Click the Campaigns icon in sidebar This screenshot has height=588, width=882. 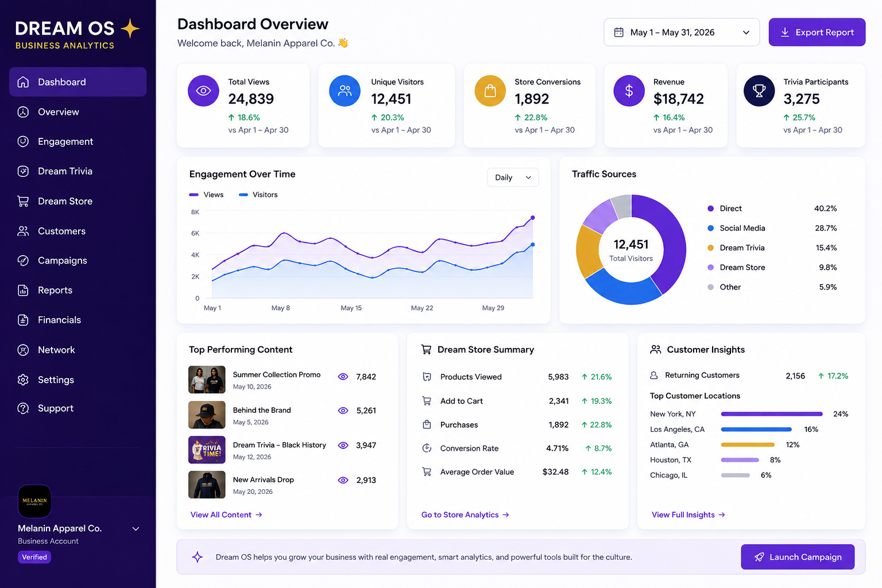coord(23,260)
